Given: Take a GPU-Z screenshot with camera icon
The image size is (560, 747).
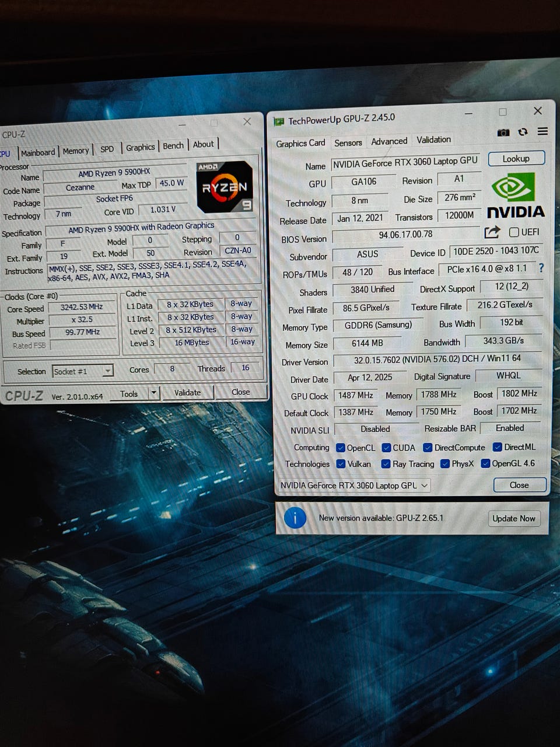Looking at the screenshot, I should click(503, 132).
